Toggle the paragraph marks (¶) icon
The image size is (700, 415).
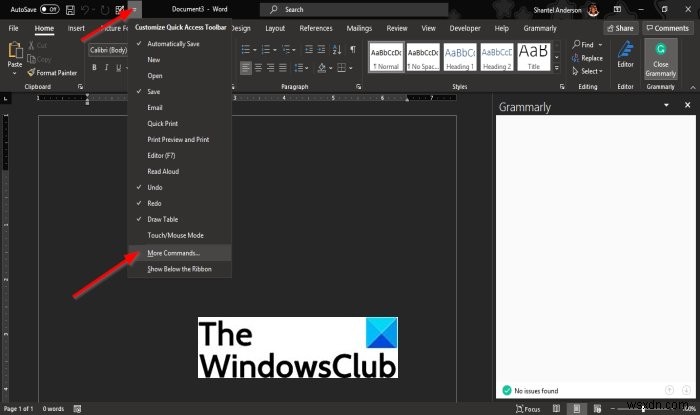point(351,47)
